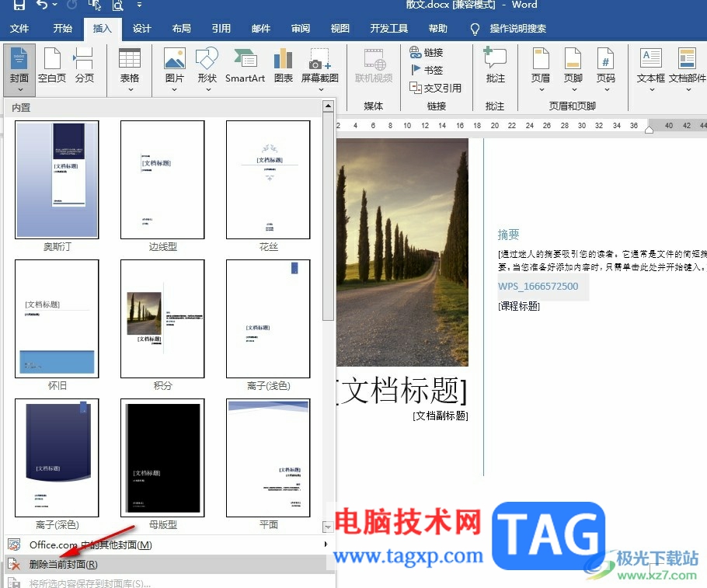The height and width of the screenshot is (588, 707).
Task: Open the 屏幕截图 screenshot tool
Action: coord(319,69)
